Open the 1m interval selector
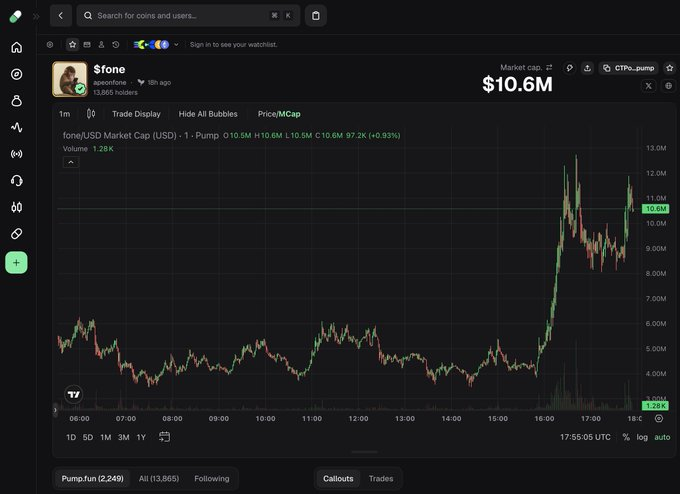680x494 pixels. pyautogui.click(x=65, y=114)
